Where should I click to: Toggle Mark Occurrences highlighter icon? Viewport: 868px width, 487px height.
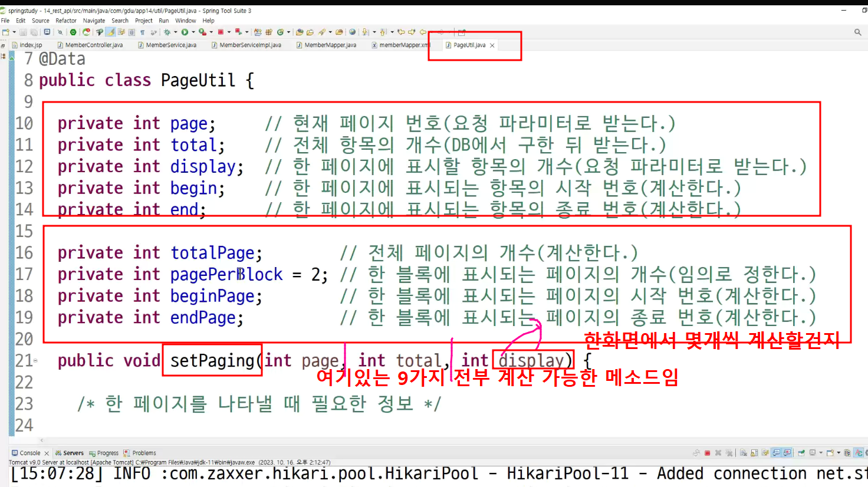(110, 32)
